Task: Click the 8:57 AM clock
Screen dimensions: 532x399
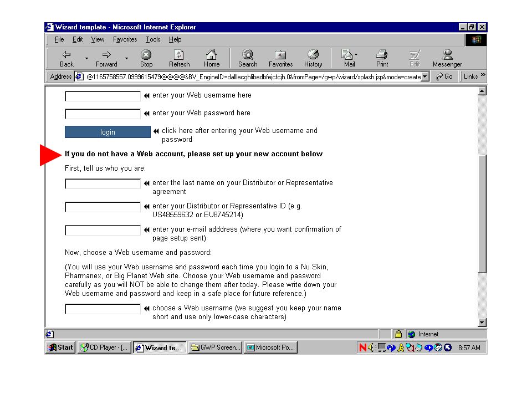Action: click(x=469, y=348)
